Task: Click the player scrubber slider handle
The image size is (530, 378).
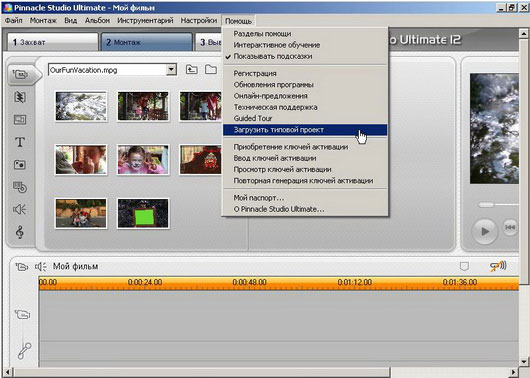Action: pyautogui.click(x=486, y=205)
